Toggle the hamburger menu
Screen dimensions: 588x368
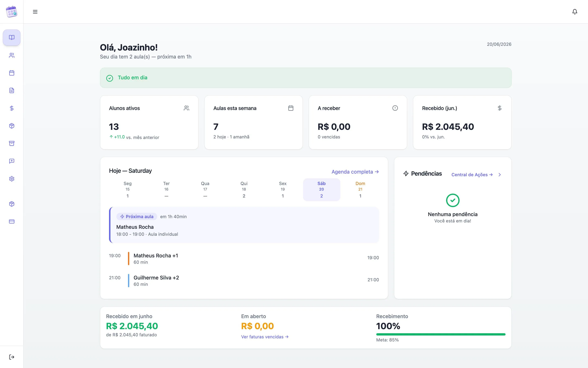pos(35,12)
